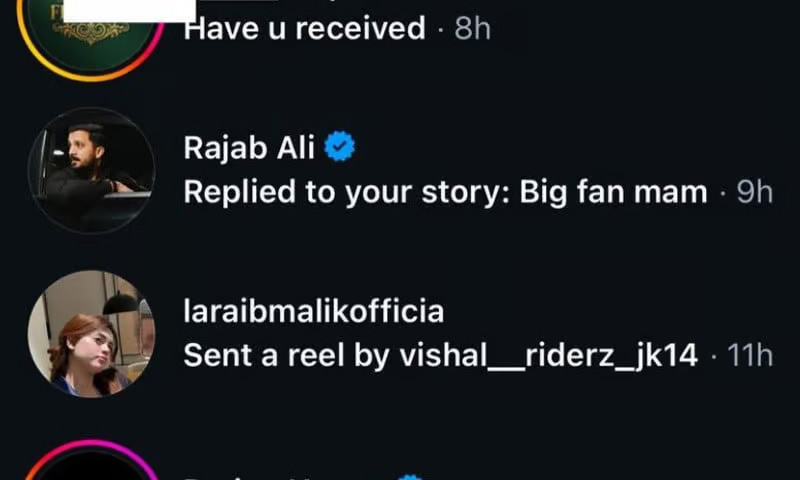Click the 11h timestamp on the reel message
The image size is (800, 480).
(x=751, y=355)
